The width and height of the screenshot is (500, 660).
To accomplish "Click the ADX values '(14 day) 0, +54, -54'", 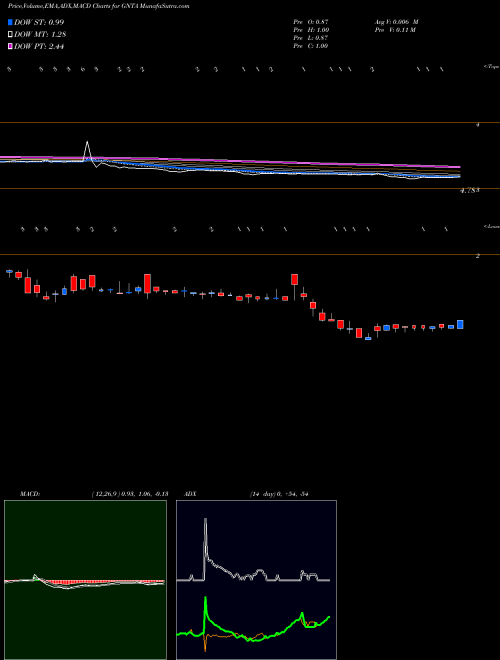I will [x=279, y=493].
